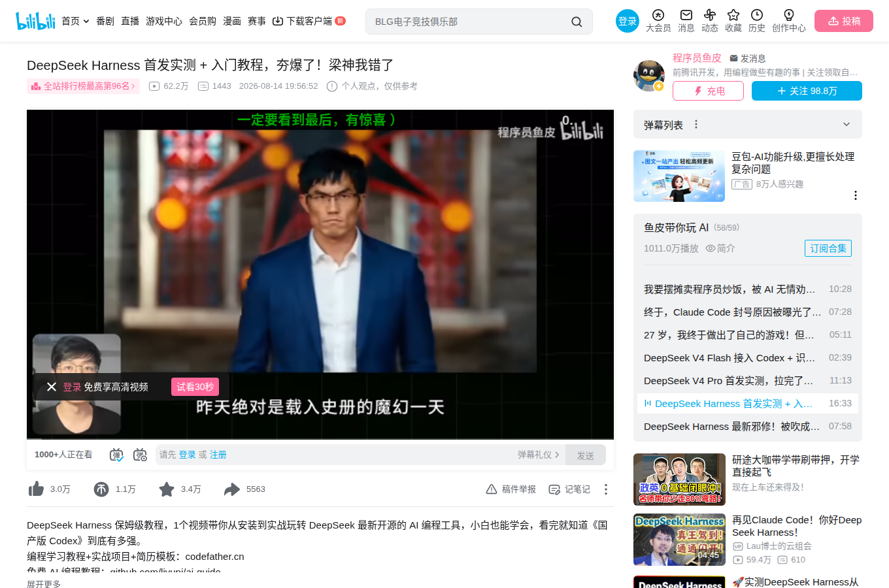Open ad card three-dot menu
The height and width of the screenshot is (588, 889).
pos(855,195)
